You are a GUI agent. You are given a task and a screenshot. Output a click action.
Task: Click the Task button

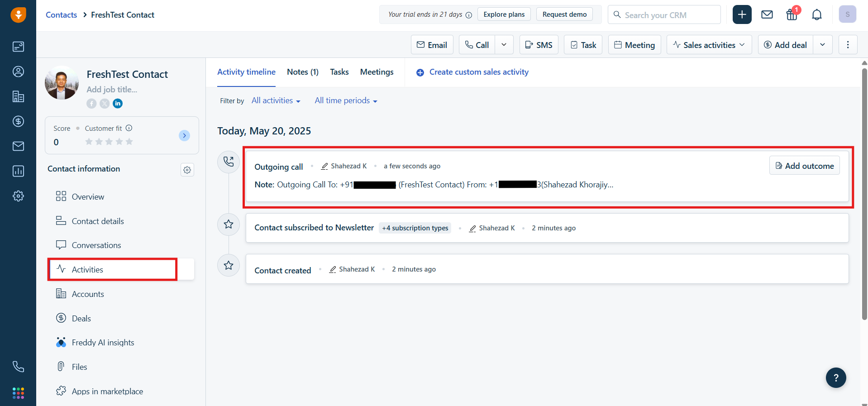tap(583, 45)
